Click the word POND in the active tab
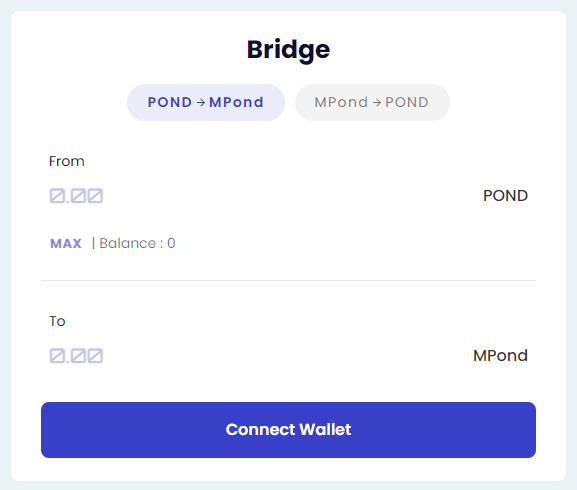Viewport: 577px width, 490px height. coord(170,102)
